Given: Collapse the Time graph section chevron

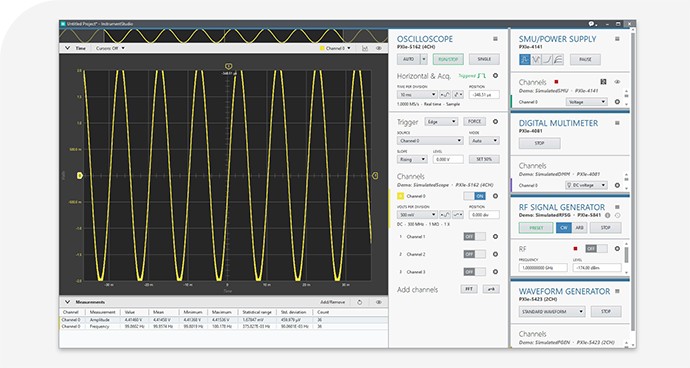Looking at the screenshot, I should pos(67,48).
